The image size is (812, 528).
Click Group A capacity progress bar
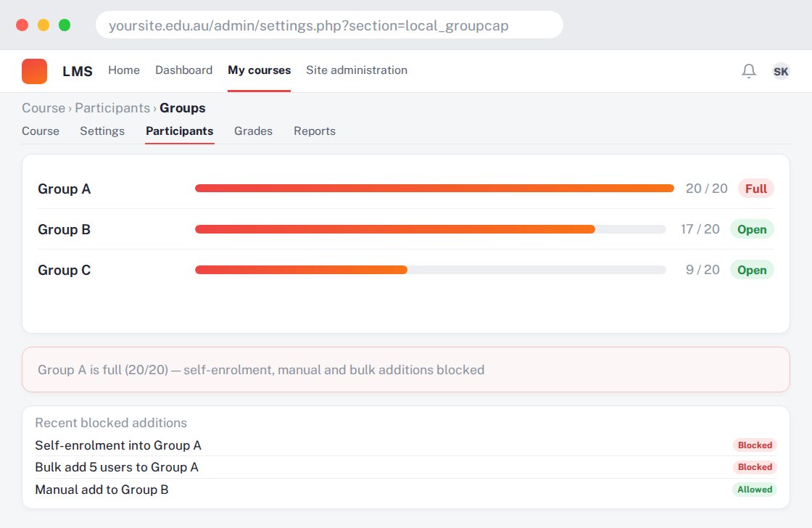pyautogui.click(x=434, y=188)
